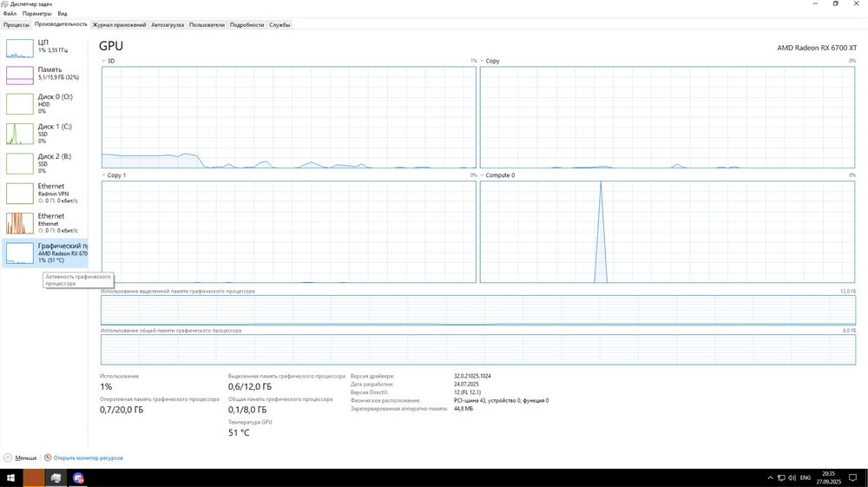Select Диск 0 (O:) HDD entry
This screenshot has height=487, width=868.
(44, 103)
